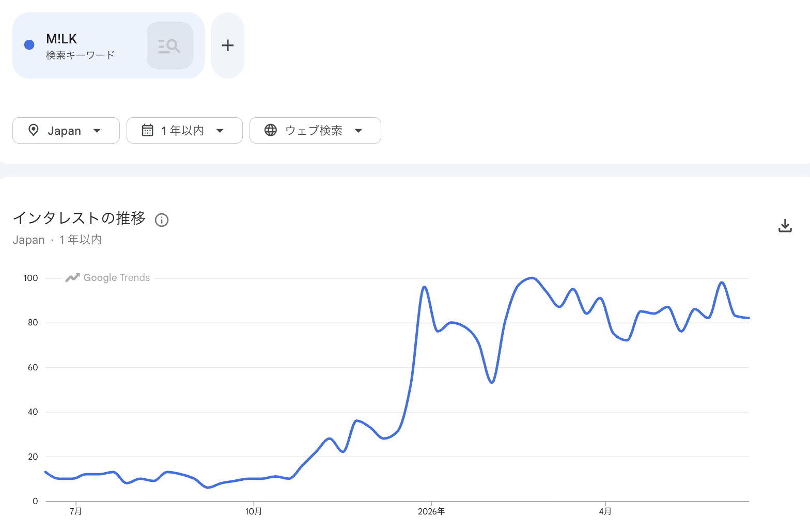Click the 2026年 x-axis label
Screen dimensions: 810x532
(431, 511)
